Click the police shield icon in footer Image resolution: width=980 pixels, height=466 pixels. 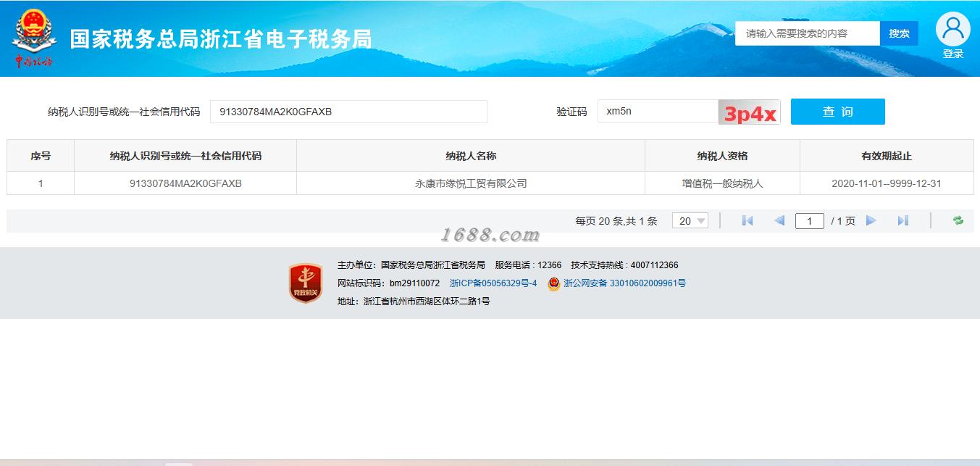click(554, 283)
